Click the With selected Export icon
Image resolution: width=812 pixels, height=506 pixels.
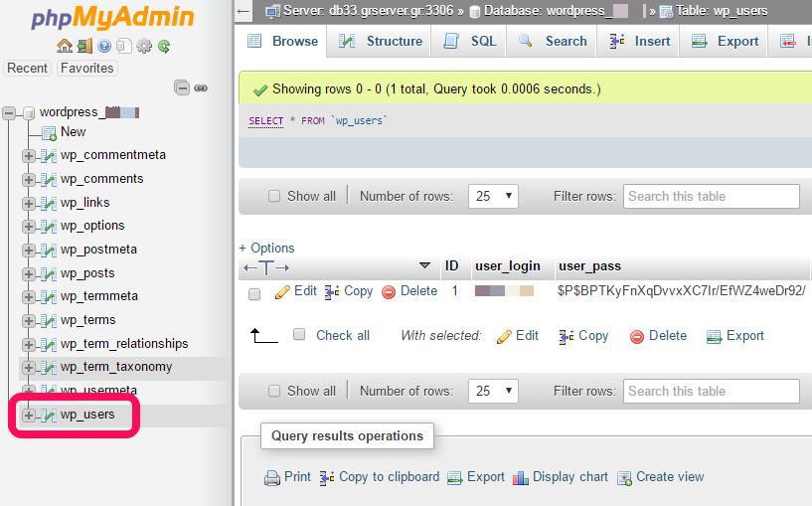click(715, 337)
